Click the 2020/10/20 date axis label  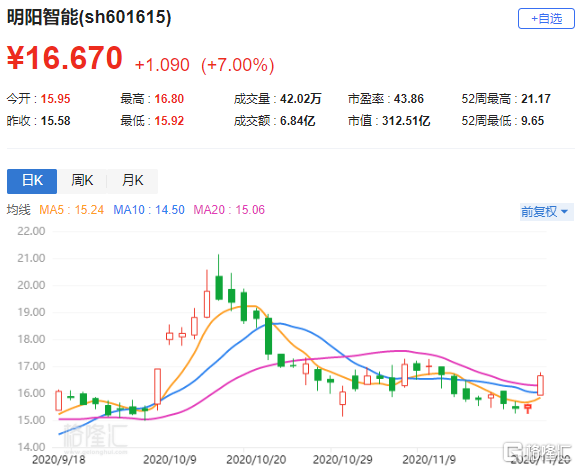coord(256,460)
